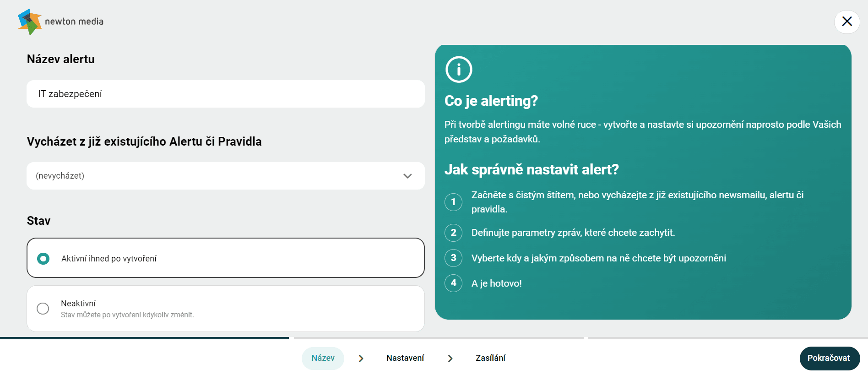Focus the 'IT zabezpečení' name input field
The image size is (868, 375).
tap(226, 94)
